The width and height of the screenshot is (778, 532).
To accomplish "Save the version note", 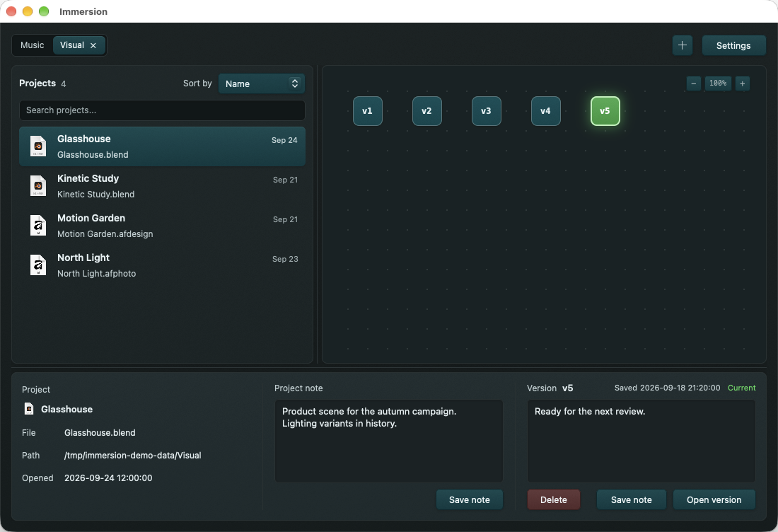I will (x=631, y=499).
